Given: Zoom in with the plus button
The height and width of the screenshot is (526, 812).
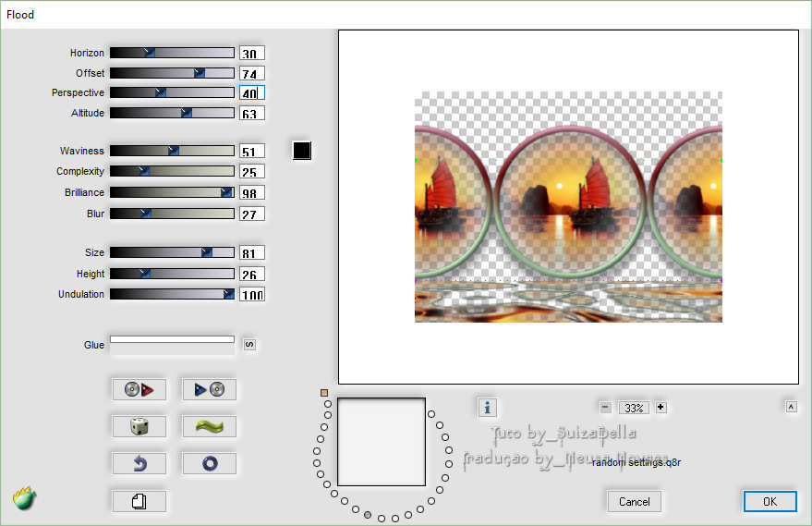Looking at the screenshot, I should (661, 408).
